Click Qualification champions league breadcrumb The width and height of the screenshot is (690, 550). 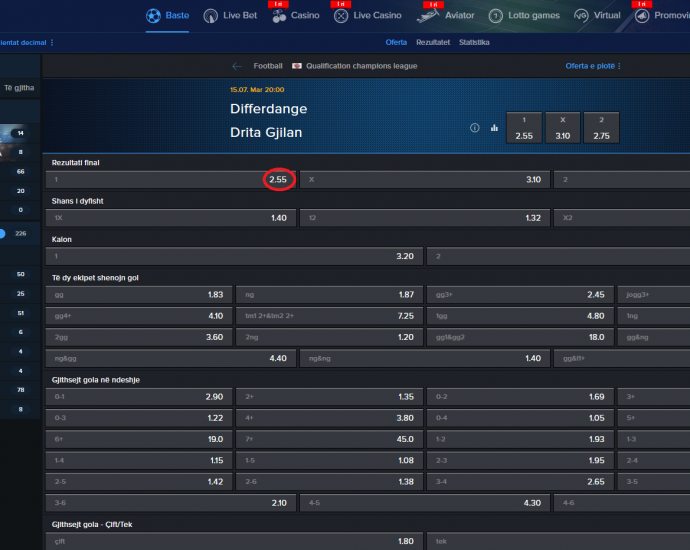click(x=361, y=66)
